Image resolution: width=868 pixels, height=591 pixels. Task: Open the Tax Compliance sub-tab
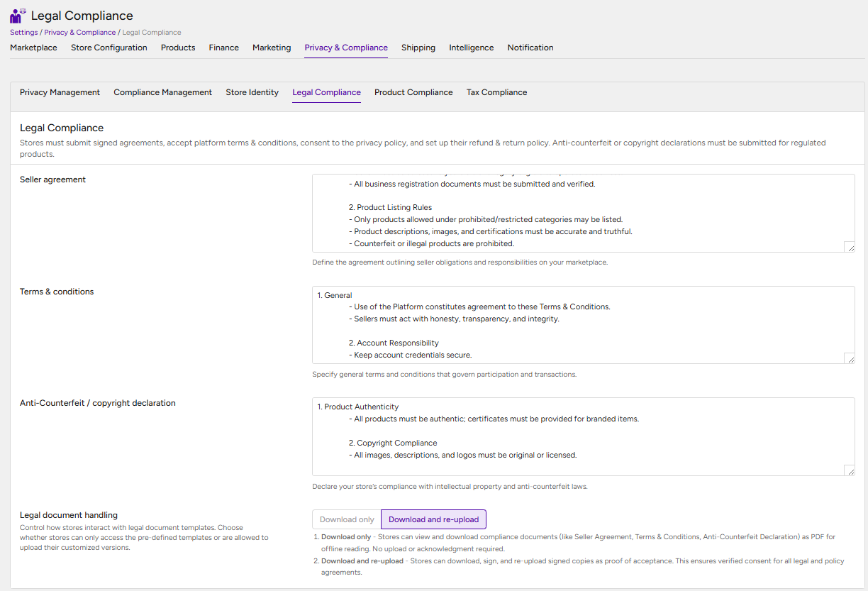pos(496,92)
